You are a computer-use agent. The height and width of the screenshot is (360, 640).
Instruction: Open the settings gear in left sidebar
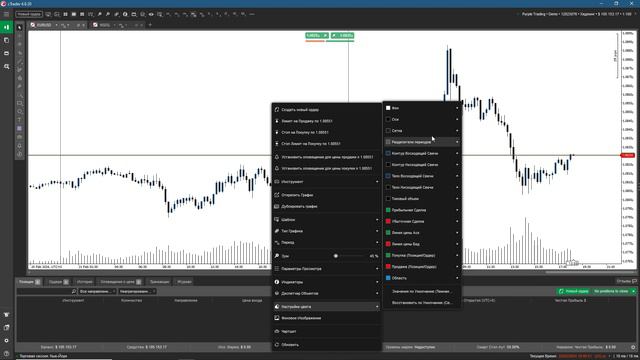[7, 340]
